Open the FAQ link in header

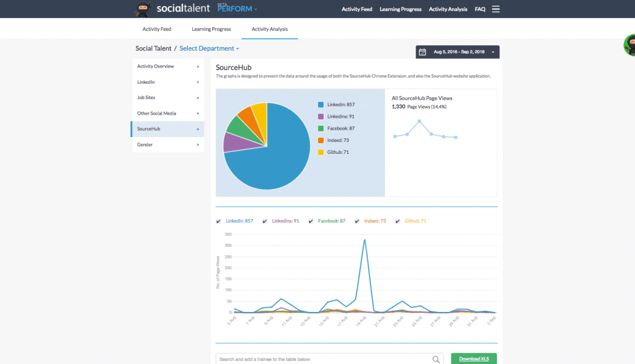[480, 9]
